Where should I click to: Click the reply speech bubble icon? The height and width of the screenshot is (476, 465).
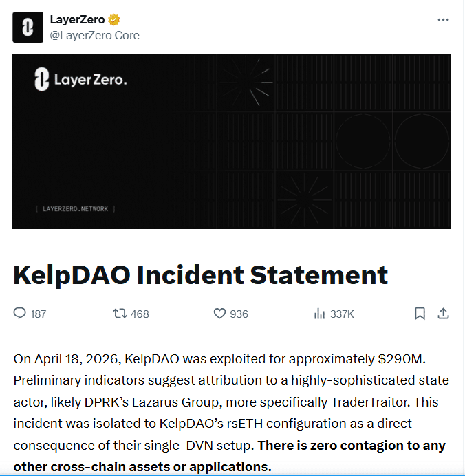(x=20, y=314)
